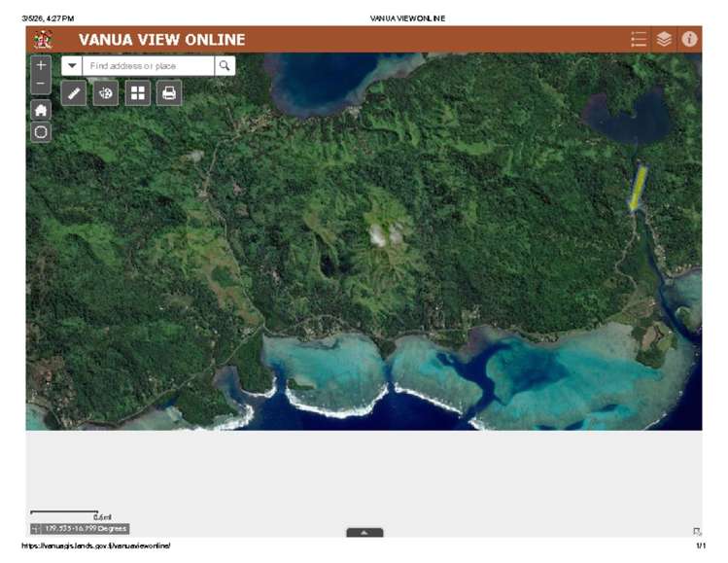Image resolution: width=728 pixels, height=563 pixels.
Task: Expand the search source dropdown arrow
Action: (x=72, y=66)
